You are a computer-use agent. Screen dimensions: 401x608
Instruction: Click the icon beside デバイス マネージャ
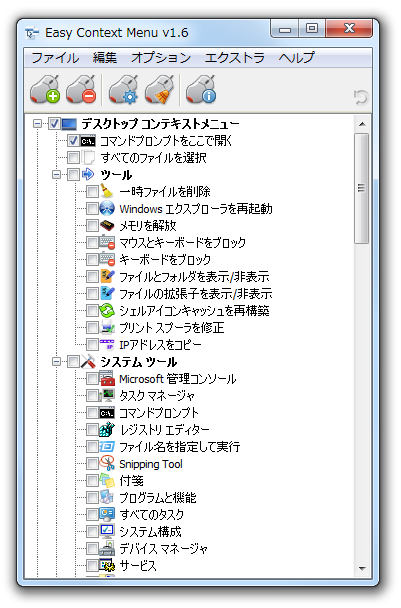(107, 548)
